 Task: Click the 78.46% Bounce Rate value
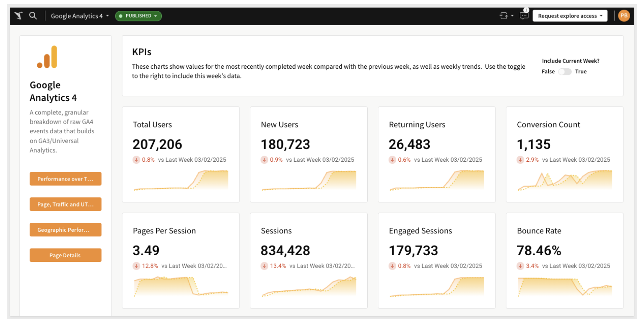coord(539,250)
